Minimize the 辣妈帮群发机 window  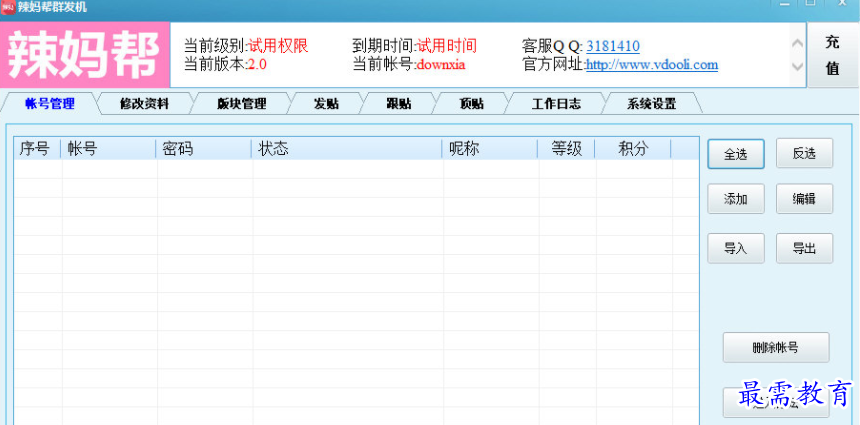[x=784, y=4]
